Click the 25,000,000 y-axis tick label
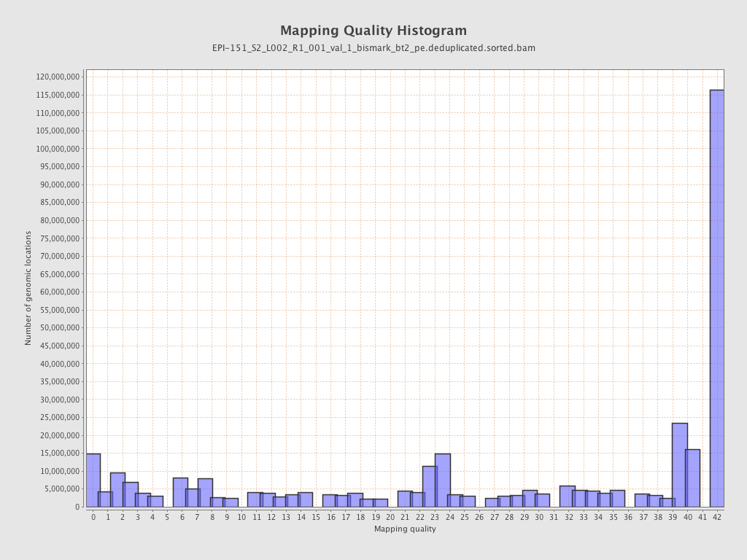 click(60, 418)
